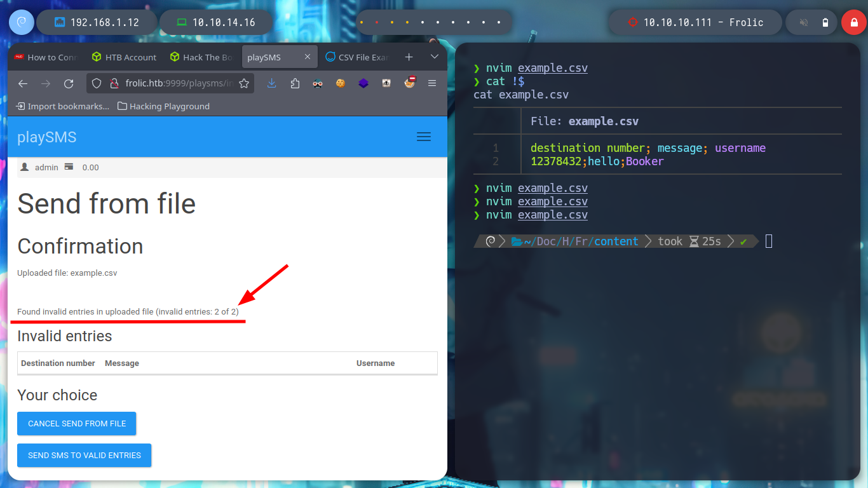Click the insecure connection padlock icon
Viewport: 868px width, 488px height.
coord(114,83)
